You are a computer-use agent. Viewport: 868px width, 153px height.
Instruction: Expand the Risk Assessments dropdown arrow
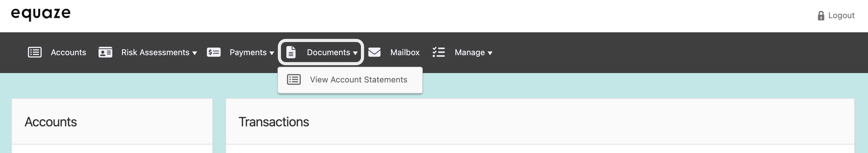click(194, 53)
